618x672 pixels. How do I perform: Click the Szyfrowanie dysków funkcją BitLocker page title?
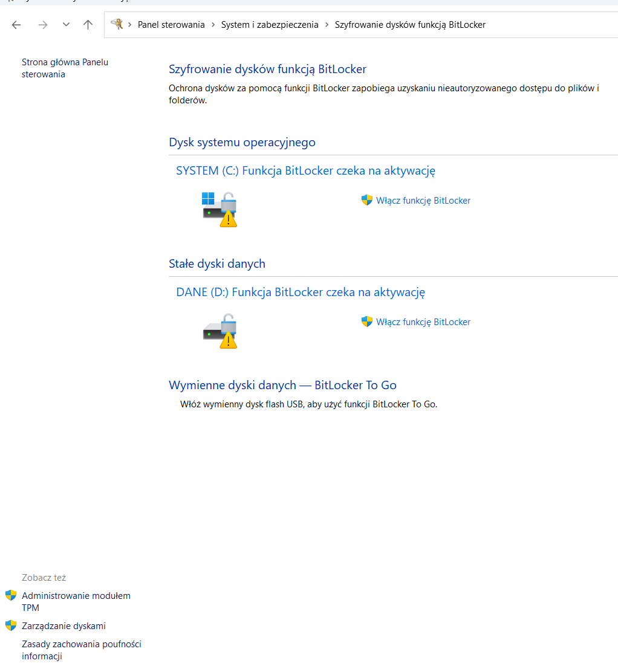[x=267, y=69]
